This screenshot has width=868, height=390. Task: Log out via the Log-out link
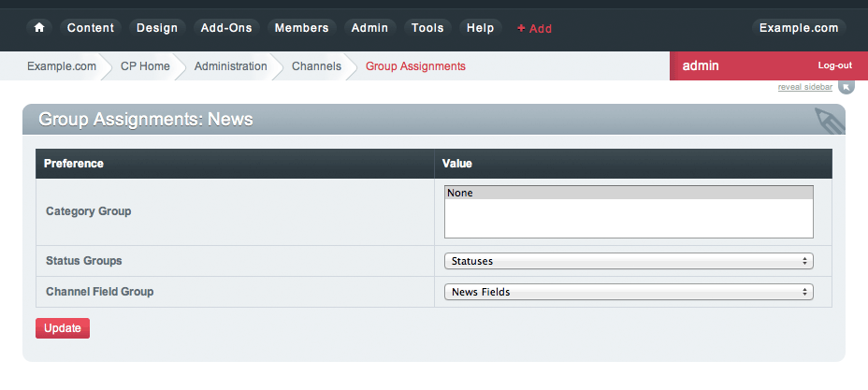point(834,65)
